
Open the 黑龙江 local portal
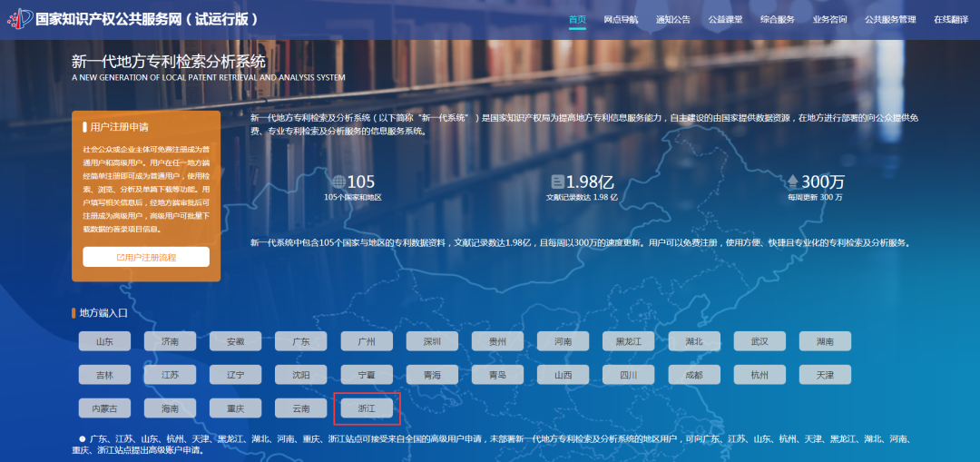coord(629,341)
